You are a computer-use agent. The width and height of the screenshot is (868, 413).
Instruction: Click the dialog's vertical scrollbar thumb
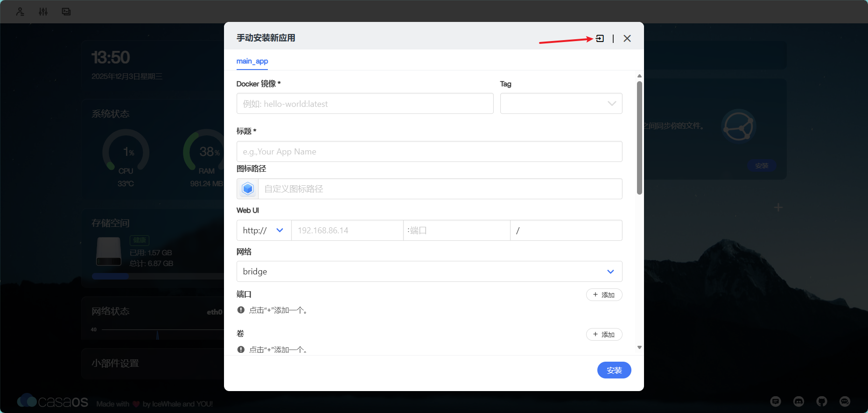pyautogui.click(x=639, y=138)
